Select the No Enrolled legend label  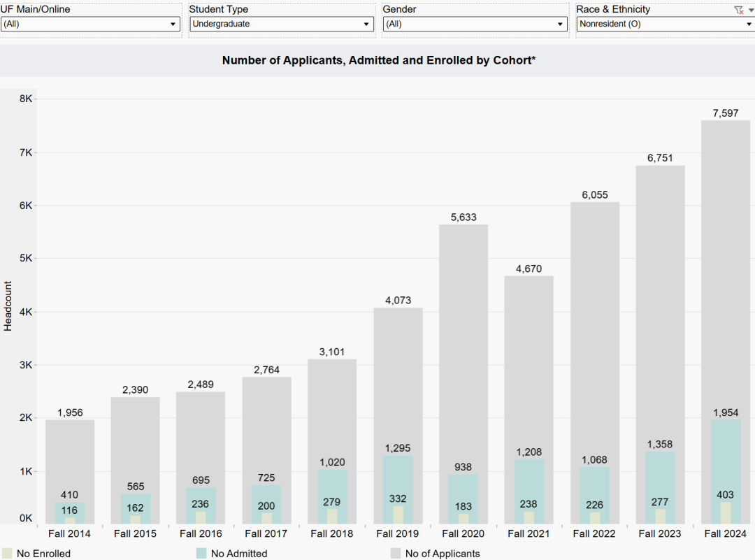coord(43,554)
